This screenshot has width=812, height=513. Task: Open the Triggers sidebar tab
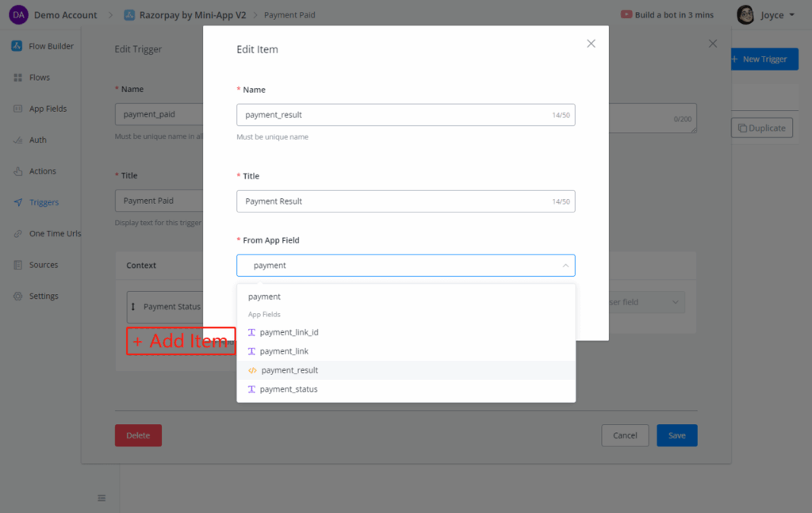point(44,202)
